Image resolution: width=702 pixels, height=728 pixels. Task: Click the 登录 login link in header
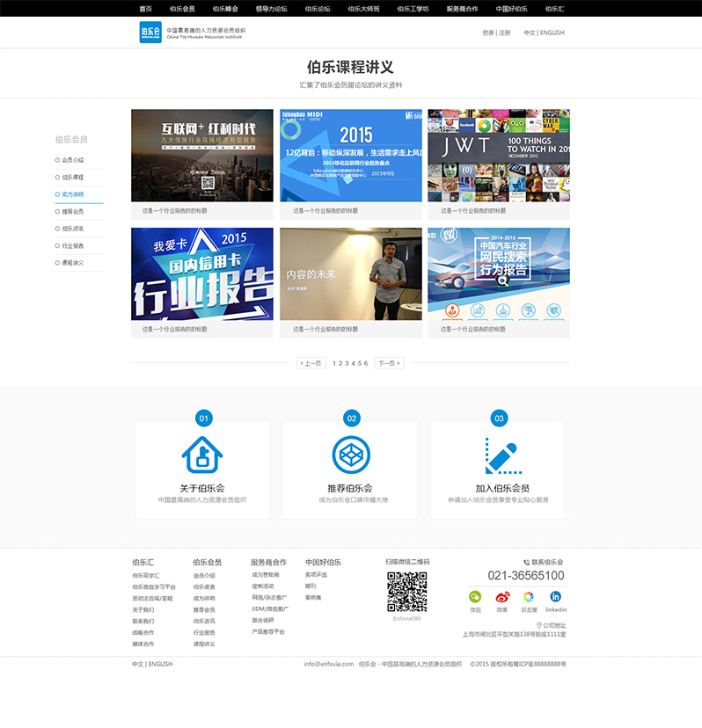pos(488,33)
